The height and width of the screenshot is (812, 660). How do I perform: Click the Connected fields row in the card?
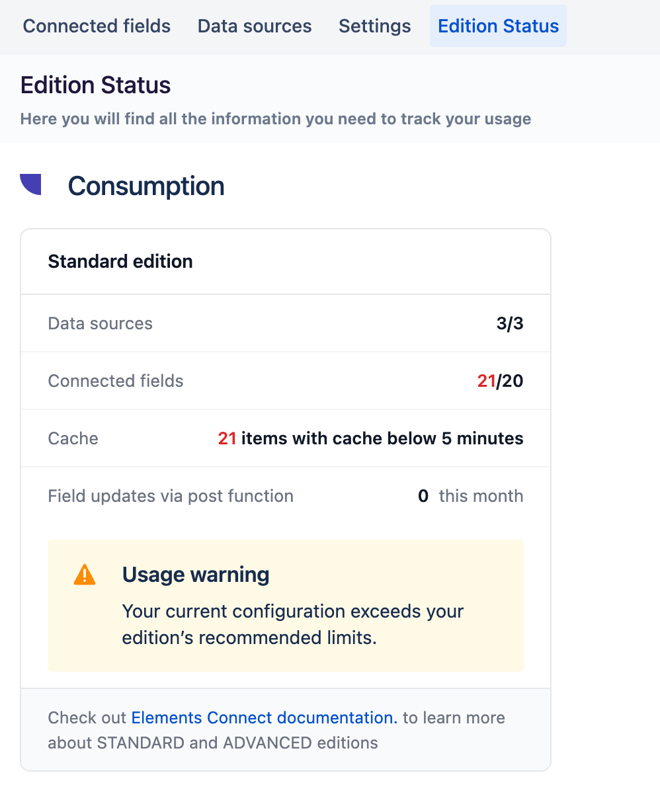(116, 381)
